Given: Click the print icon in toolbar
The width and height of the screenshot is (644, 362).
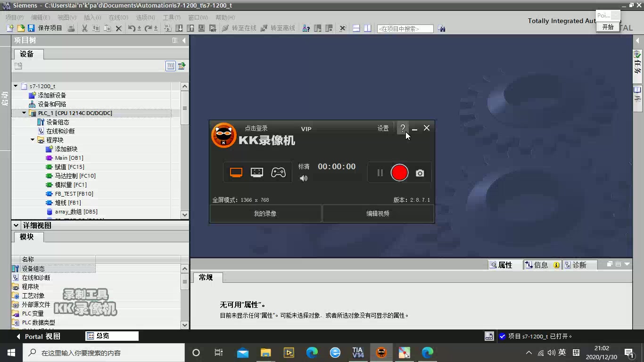Looking at the screenshot, I should pyautogui.click(x=71, y=28).
